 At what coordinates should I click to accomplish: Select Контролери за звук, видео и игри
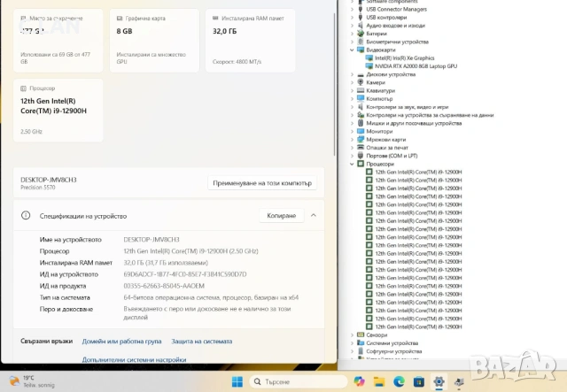click(x=408, y=107)
